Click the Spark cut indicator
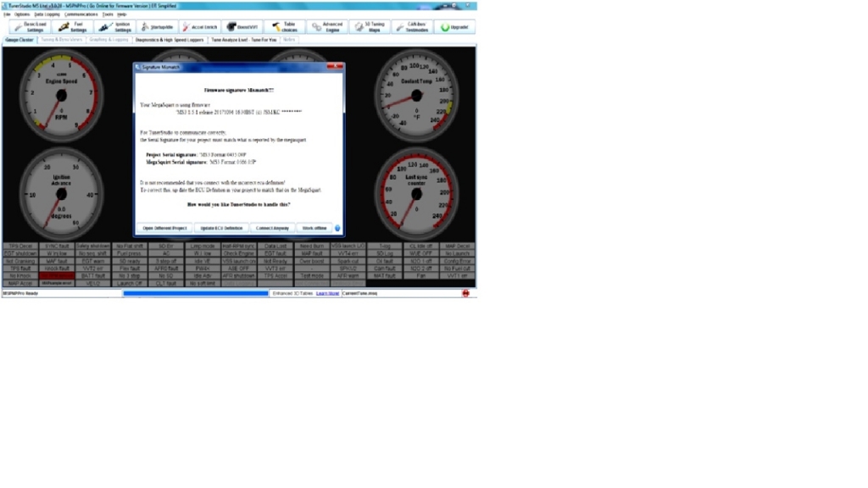This screenshot has height=488, width=868. 348,261
